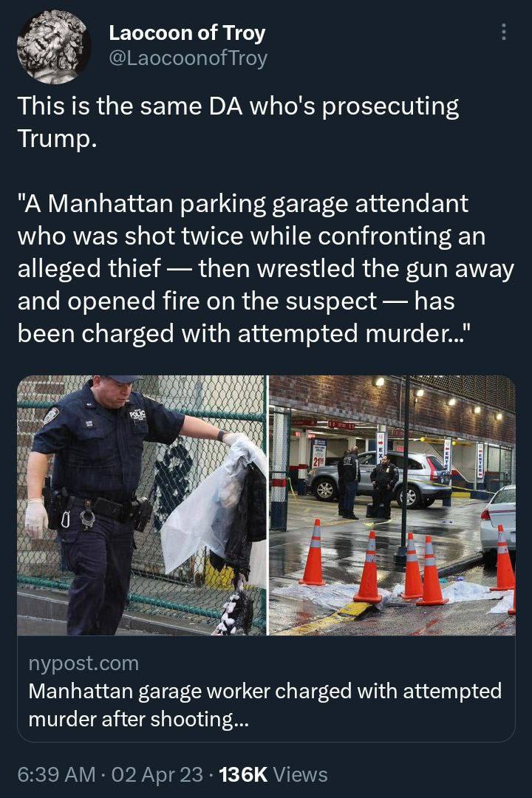This screenshot has width=532, height=798.
Task: Click the word Views beside 136K
Action: pos(301,774)
